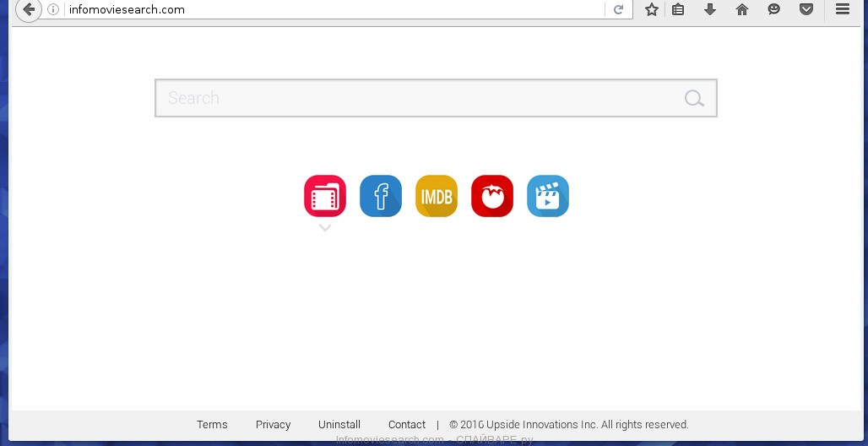Open the yellow IMDB shortcut icon
Image resolution: width=868 pixels, height=446 pixels.
click(x=437, y=196)
